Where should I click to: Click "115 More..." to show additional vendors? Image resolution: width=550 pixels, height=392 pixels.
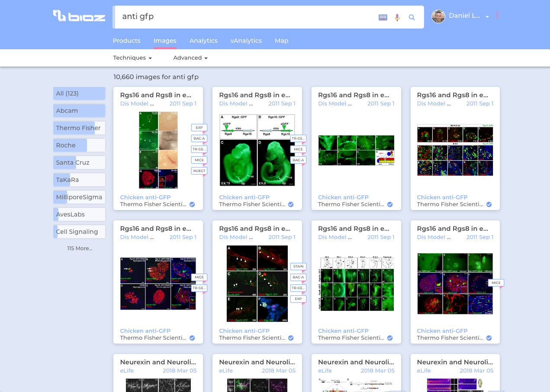coord(80,248)
